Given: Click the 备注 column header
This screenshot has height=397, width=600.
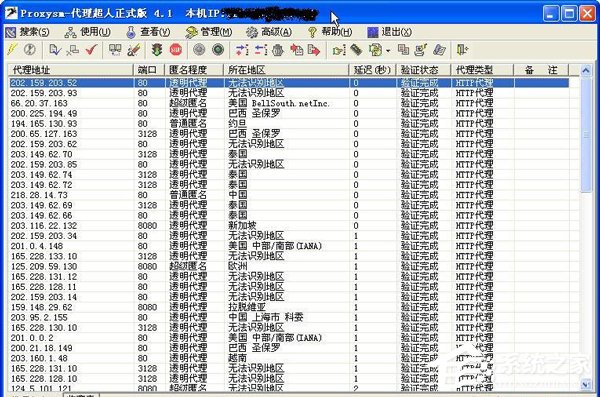Looking at the screenshot, I should (541, 70).
